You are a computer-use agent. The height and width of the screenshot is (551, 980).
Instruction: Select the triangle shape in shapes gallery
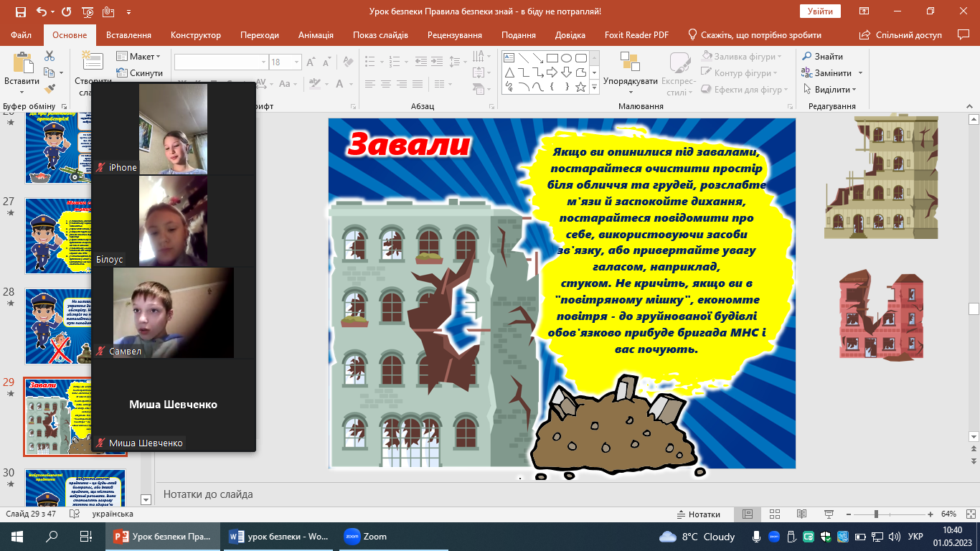tap(509, 72)
